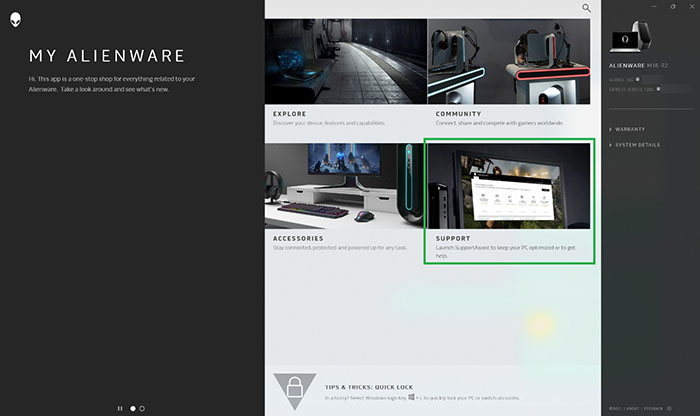
Task: Click the Alienware alien head logo
Action: point(16,19)
